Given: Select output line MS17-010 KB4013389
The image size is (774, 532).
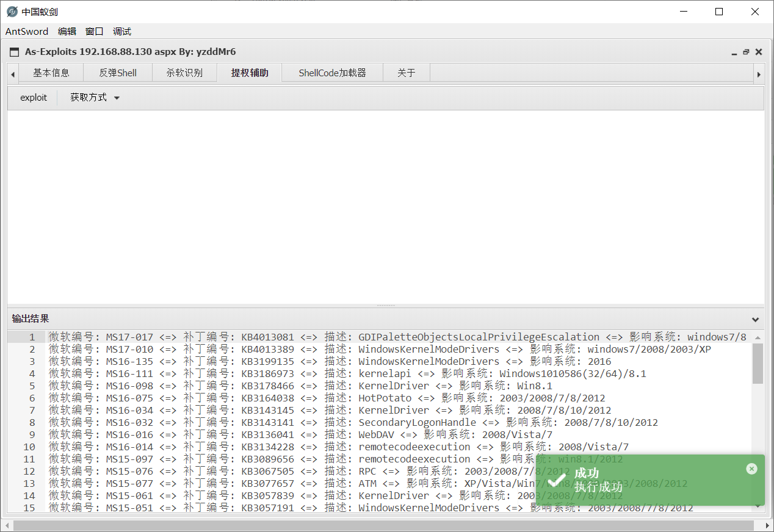Looking at the screenshot, I should (x=380, y=349).
